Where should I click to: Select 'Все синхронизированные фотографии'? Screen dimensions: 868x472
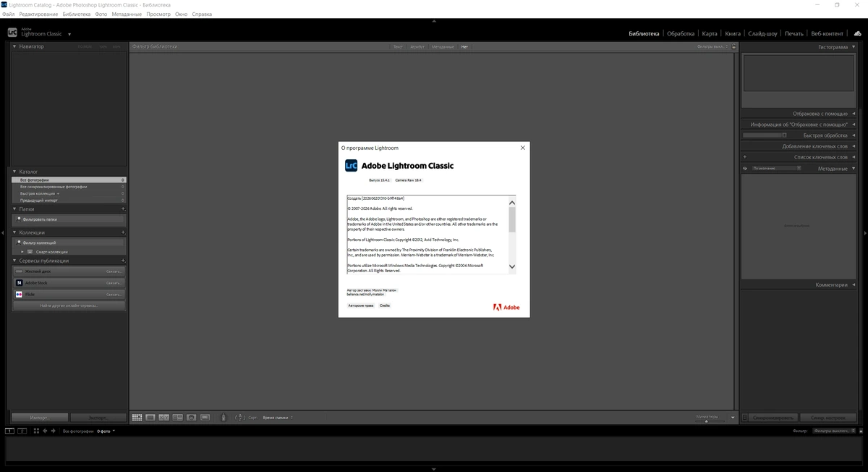(x=69, y=187)
